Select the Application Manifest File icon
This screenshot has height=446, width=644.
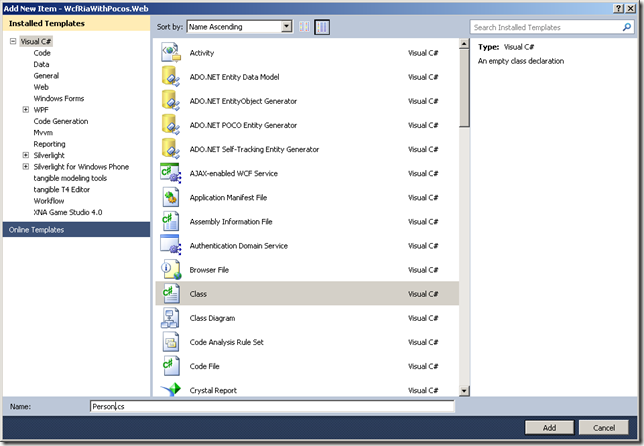click(x=171, y=198)
